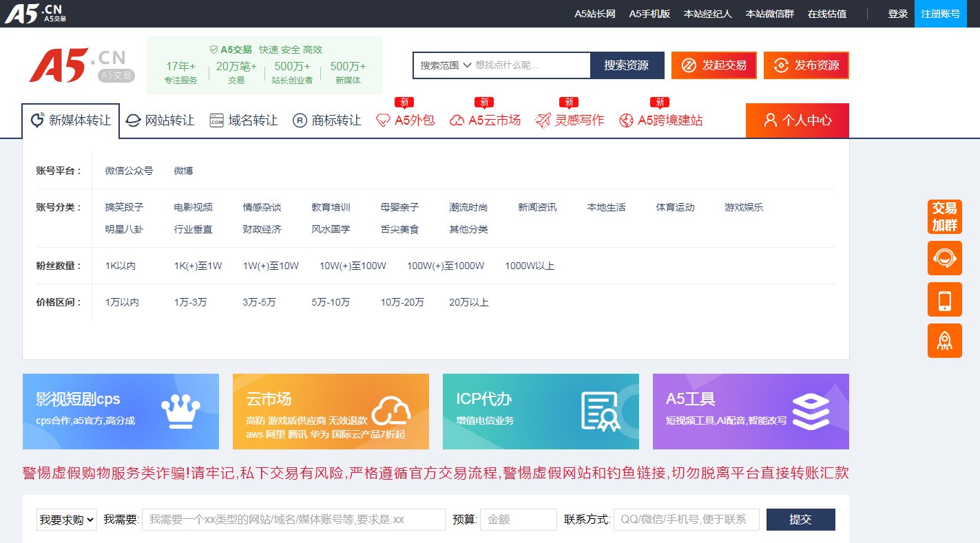Filter by 微信公众号 platform

pyautogui.click(x=129, y=171)
